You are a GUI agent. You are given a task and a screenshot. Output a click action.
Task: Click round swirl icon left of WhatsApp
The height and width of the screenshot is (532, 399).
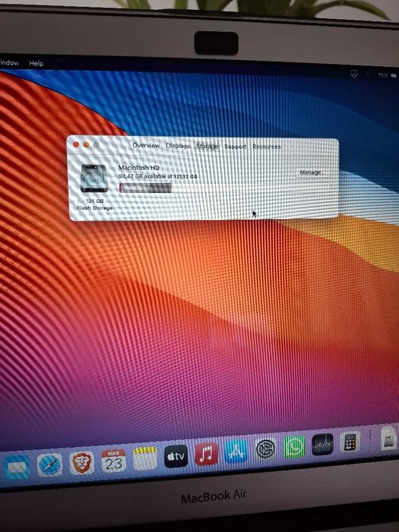click(265, 449)
